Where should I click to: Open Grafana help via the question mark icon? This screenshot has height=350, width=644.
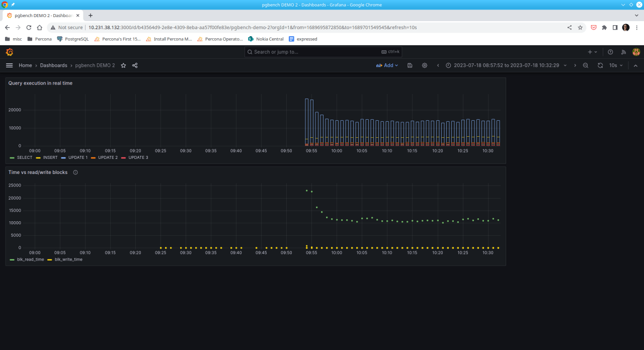tap(610, 52)
